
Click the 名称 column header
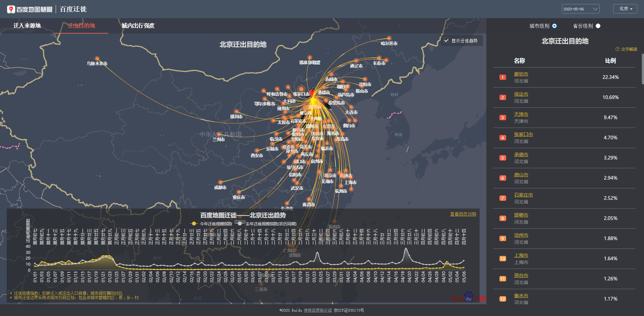pos(519,61)
